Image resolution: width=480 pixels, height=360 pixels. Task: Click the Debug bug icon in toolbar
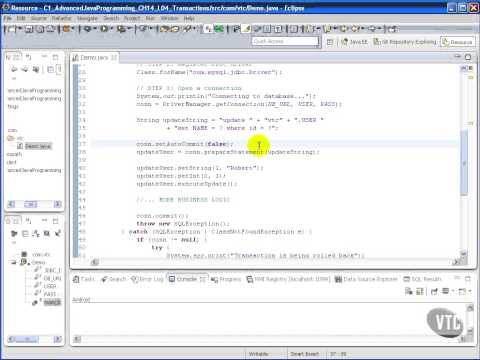(x=87, y=29)
